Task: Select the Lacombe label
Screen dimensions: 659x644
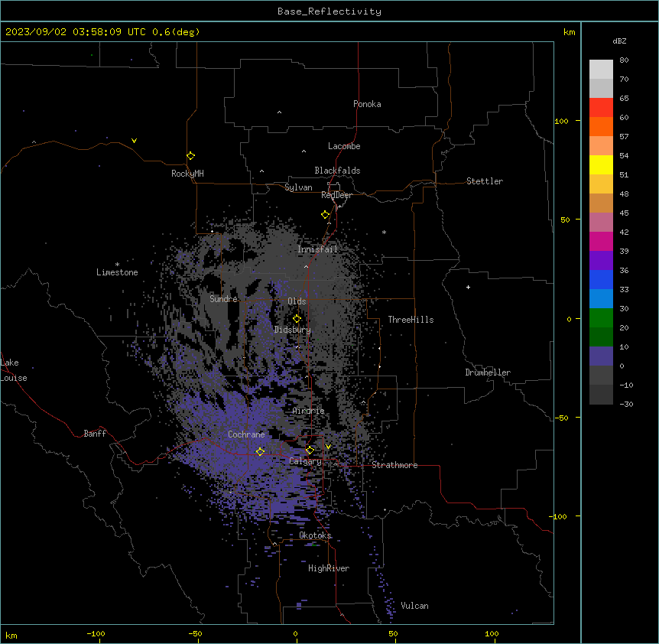Action: click(x=344, y=146)
